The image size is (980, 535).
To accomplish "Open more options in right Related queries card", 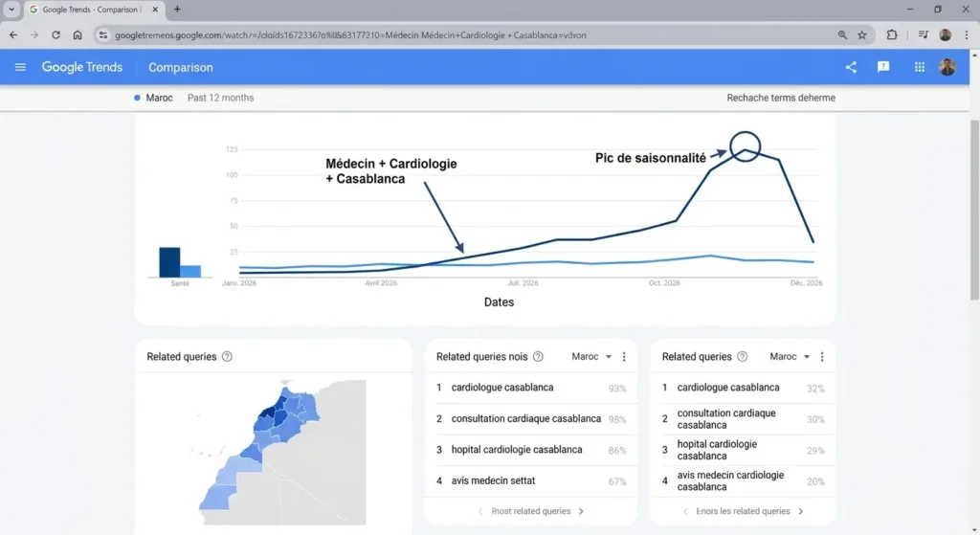I will click(x=822, y=356).
